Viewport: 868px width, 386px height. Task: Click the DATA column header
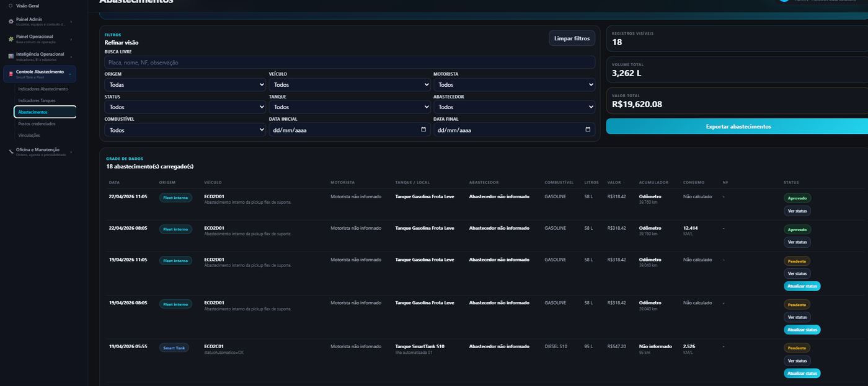click(114, 183)
